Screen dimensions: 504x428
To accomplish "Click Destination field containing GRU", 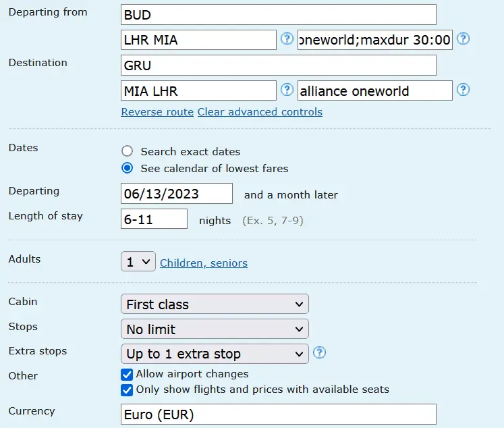I will (x=278, y=65).
